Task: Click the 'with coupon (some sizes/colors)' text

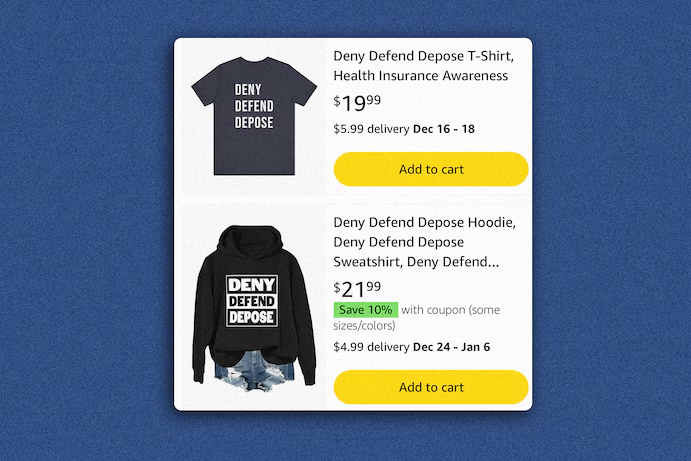Action: point(416,318)
